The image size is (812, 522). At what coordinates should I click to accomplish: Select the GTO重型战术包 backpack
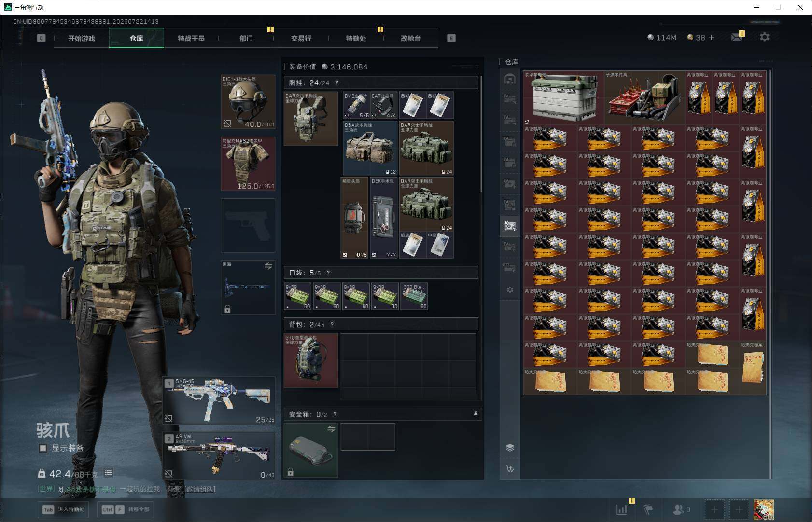(311, 360)
